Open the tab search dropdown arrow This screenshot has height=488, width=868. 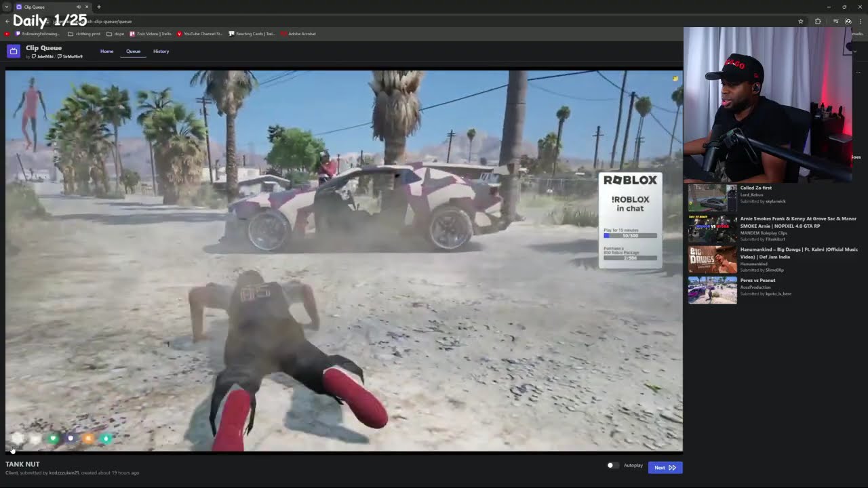pos(6,7)
